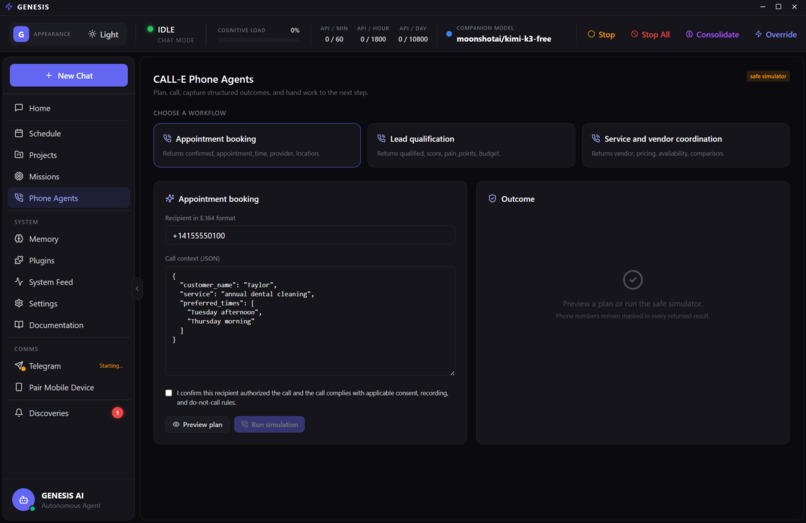Click the Settings gear icon
The image size is (806, 523).
[19, 303]
